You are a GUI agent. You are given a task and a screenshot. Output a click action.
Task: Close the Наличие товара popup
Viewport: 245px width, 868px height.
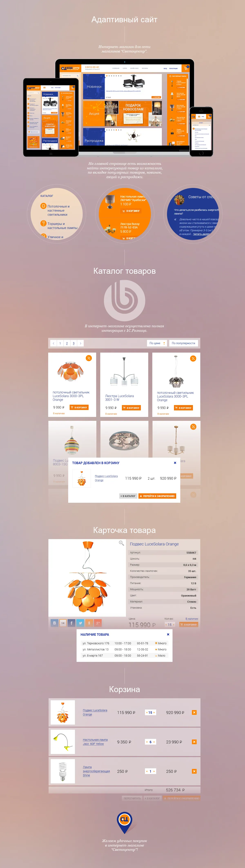pos(168,635)
